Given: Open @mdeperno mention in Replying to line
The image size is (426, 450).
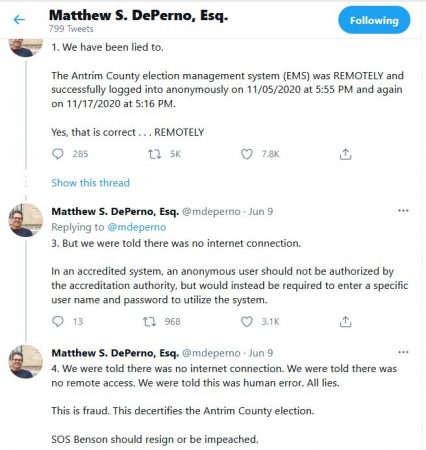Looking at the screenshot, I should [x=137, y=227].
